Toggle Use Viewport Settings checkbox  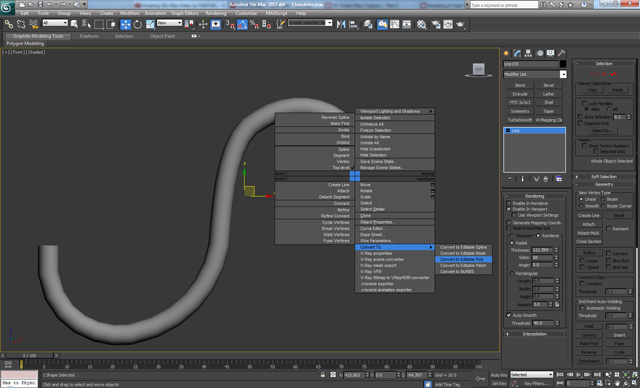514,215
